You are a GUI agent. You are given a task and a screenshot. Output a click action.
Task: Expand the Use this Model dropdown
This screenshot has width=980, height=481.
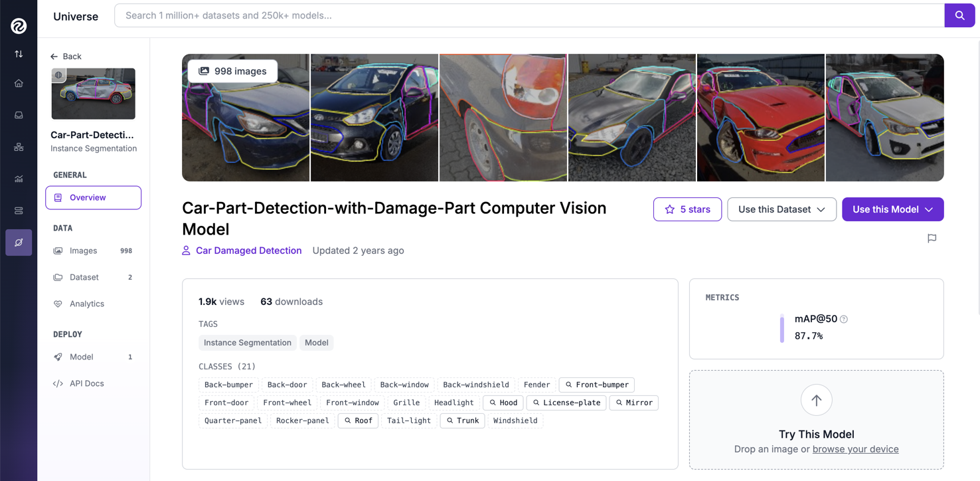(892, 209)
